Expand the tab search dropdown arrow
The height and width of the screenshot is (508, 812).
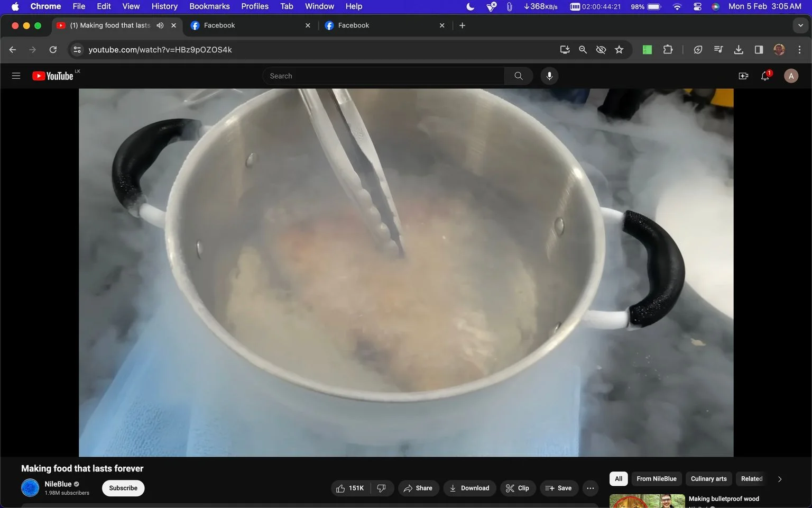(800, 25)
